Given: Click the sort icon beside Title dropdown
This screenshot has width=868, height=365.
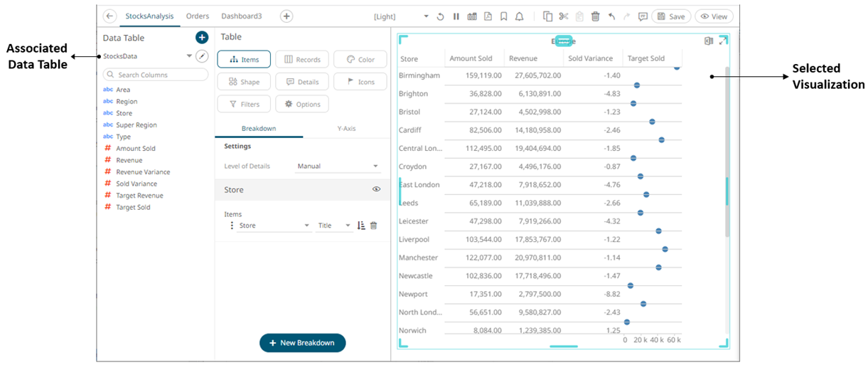Looking at the screenshot, I should point(361,226).
